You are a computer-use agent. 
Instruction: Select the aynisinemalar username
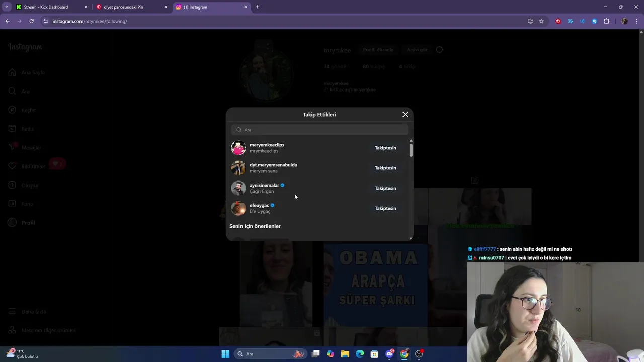click(264, 185)
